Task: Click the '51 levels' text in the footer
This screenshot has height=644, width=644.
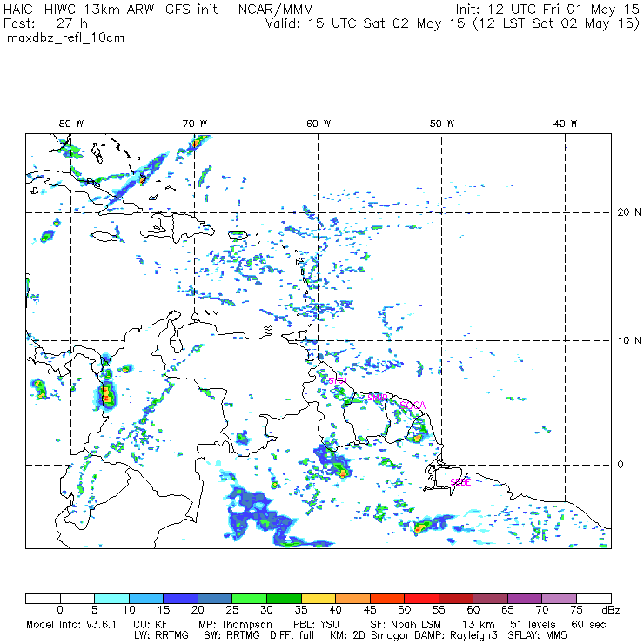Action: point(533,625)
